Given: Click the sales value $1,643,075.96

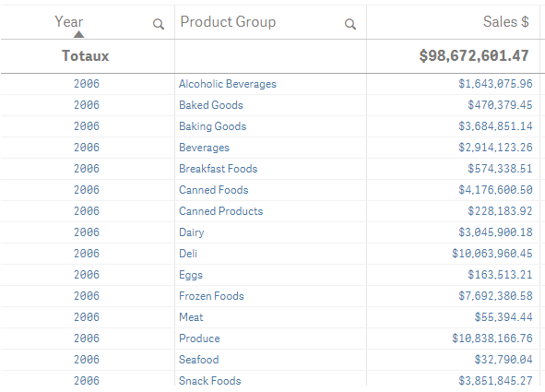Looking at the screenshot, I should click(495, 84).
